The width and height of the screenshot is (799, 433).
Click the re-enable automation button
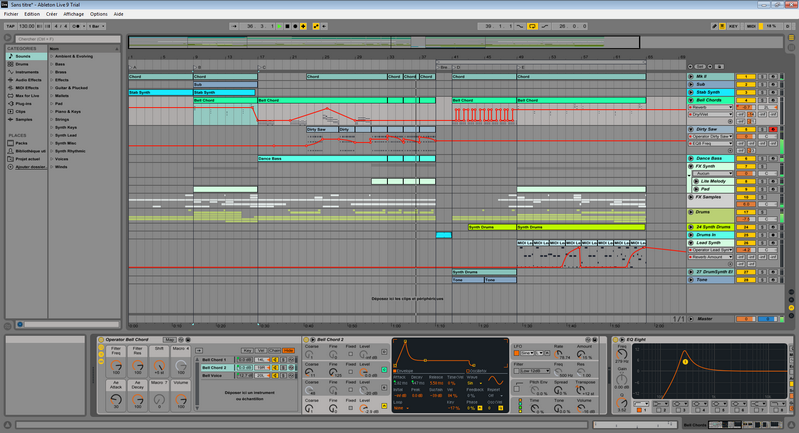[x=324, y=26]
